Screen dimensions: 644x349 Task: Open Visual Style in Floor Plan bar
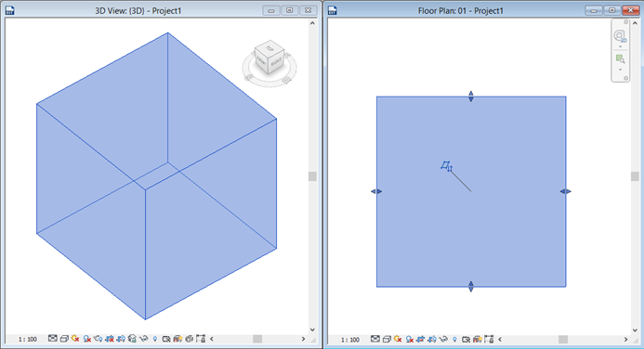click(x=387, y=339)
